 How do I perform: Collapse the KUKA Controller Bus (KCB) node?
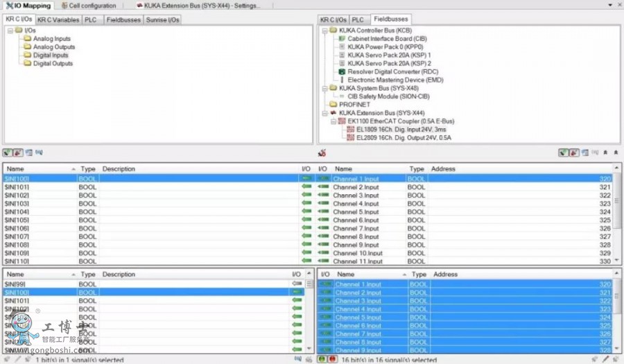click(x=324, y=31)
